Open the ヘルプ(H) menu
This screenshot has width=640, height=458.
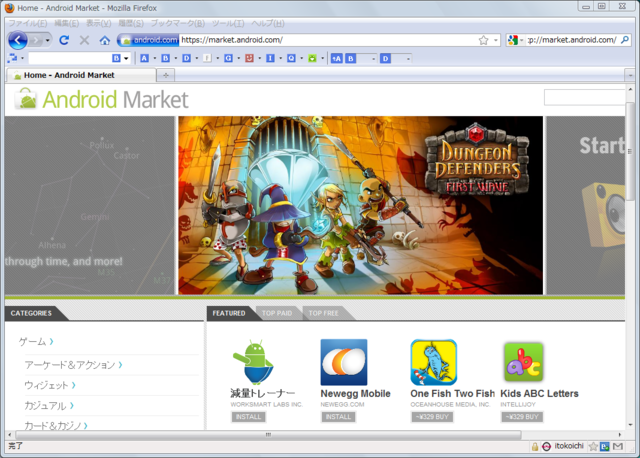tap(268, 23)
